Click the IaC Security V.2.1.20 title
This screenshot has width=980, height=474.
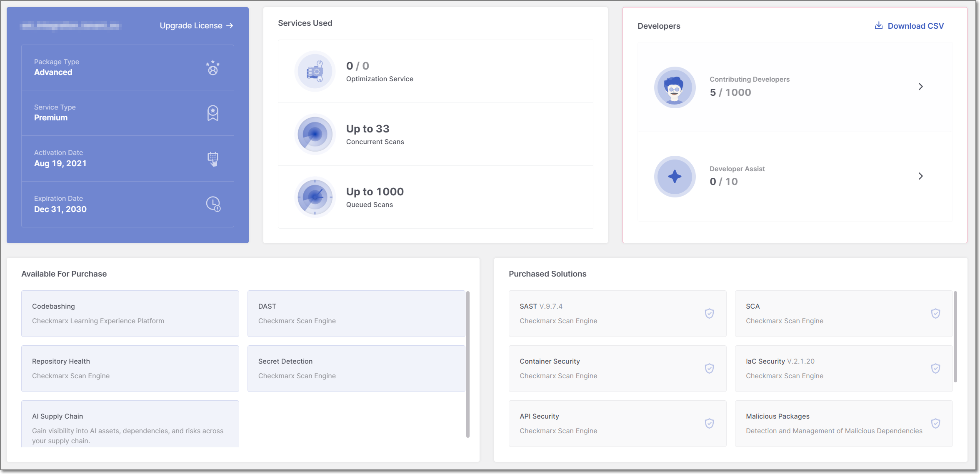tap(780, 361)
